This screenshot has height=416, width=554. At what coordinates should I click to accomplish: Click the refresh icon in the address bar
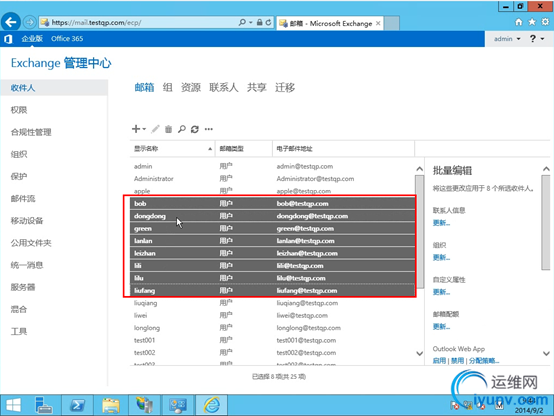point(269,22)
